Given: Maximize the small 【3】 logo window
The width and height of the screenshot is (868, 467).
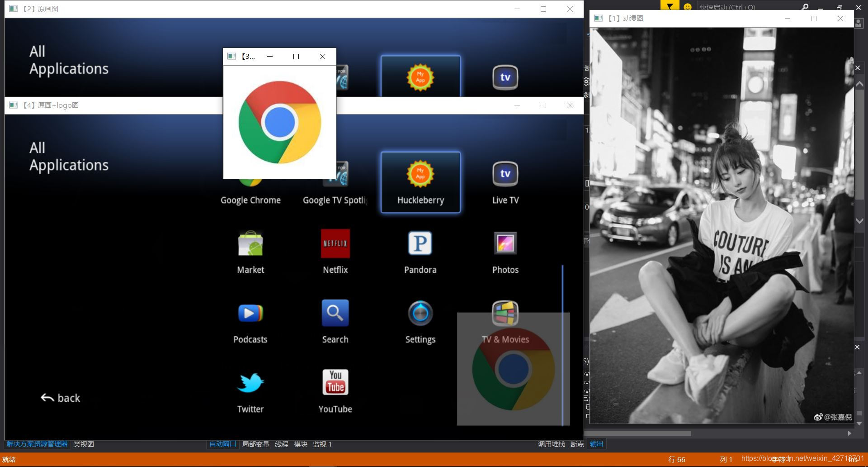Looking at the screenshot, I should (x=296, y=56).
